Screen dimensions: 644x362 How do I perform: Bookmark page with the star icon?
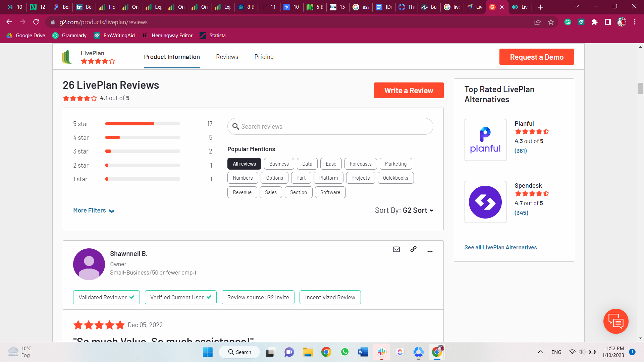[x=551, y=22]
